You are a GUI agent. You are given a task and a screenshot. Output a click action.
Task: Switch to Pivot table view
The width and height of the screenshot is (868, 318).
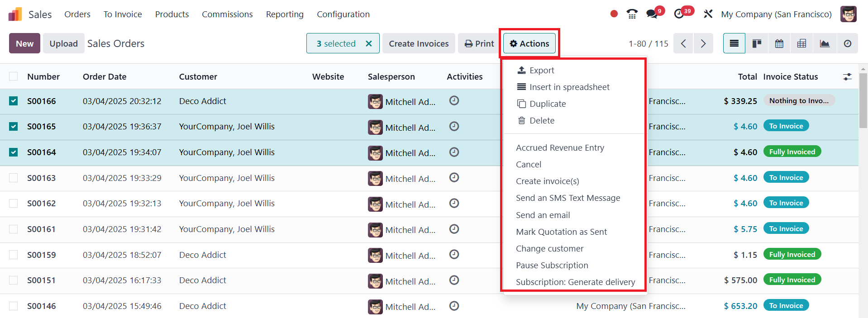click(801, 43)
